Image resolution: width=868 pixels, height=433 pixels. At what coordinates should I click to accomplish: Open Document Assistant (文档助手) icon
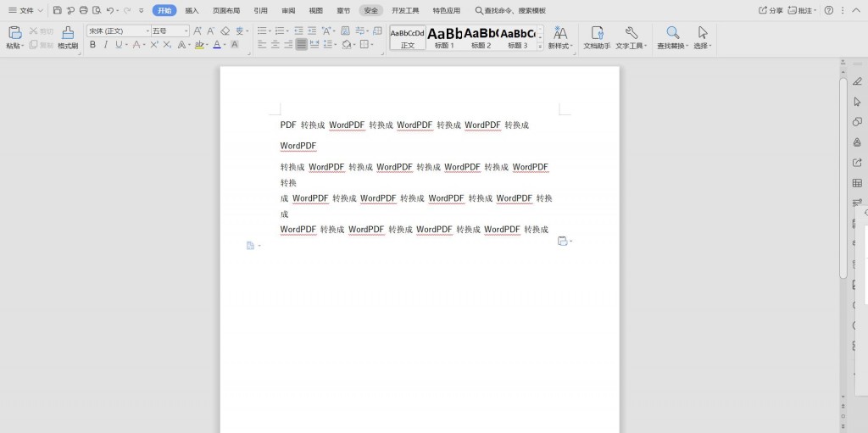pyautogui.click(x=597, y=32)
